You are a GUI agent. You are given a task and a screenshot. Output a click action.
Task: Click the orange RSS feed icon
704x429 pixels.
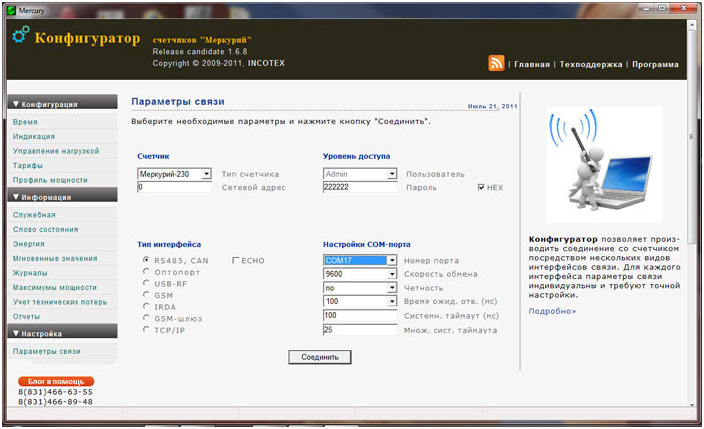(496, 63)
